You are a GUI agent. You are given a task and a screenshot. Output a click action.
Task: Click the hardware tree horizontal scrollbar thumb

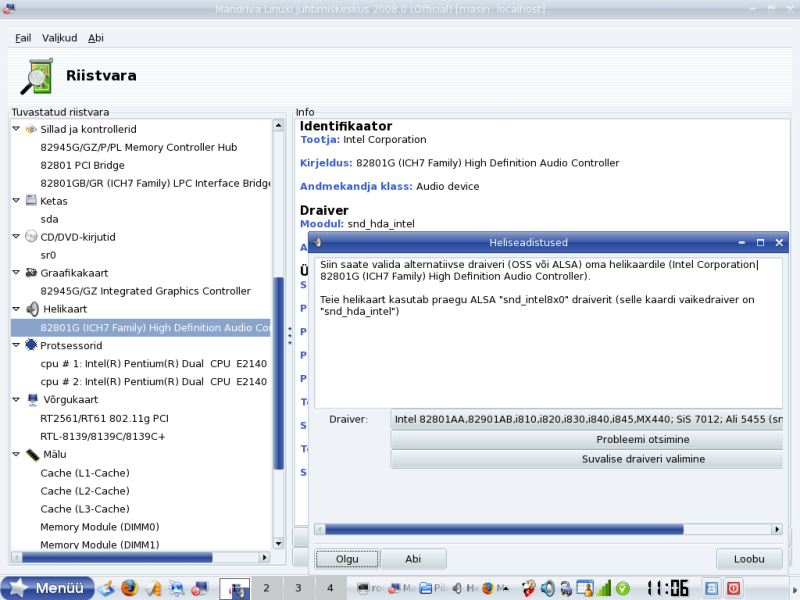[x=117, y=558]
